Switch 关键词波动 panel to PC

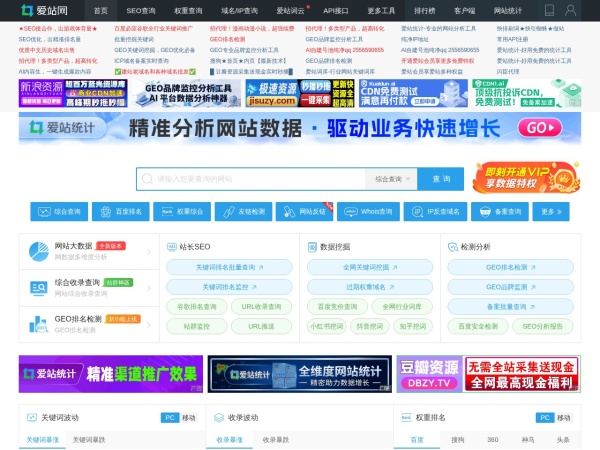(170, 417)
